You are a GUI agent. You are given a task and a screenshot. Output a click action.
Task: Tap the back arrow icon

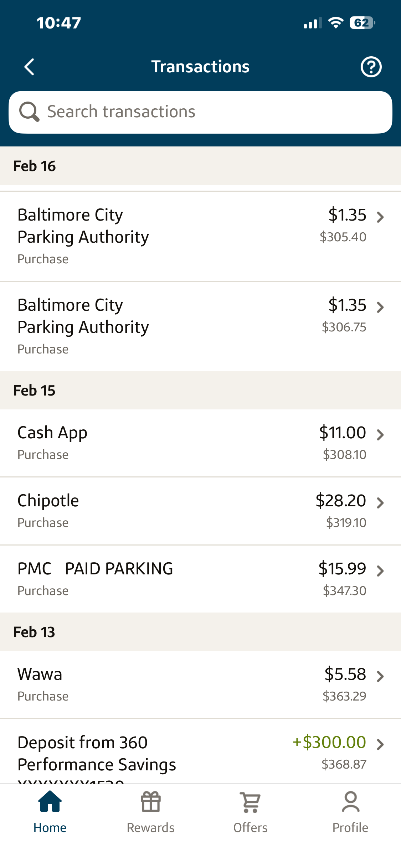tap(29, 67)
